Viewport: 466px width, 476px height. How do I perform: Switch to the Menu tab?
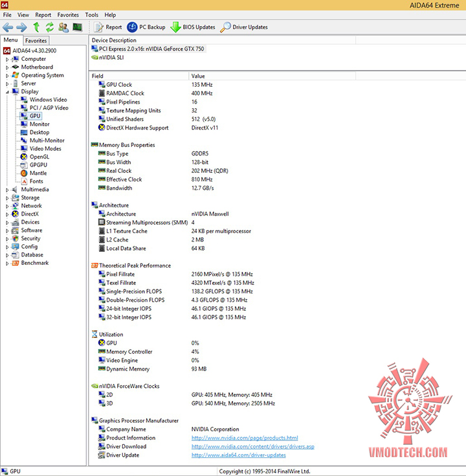point(10,40)
